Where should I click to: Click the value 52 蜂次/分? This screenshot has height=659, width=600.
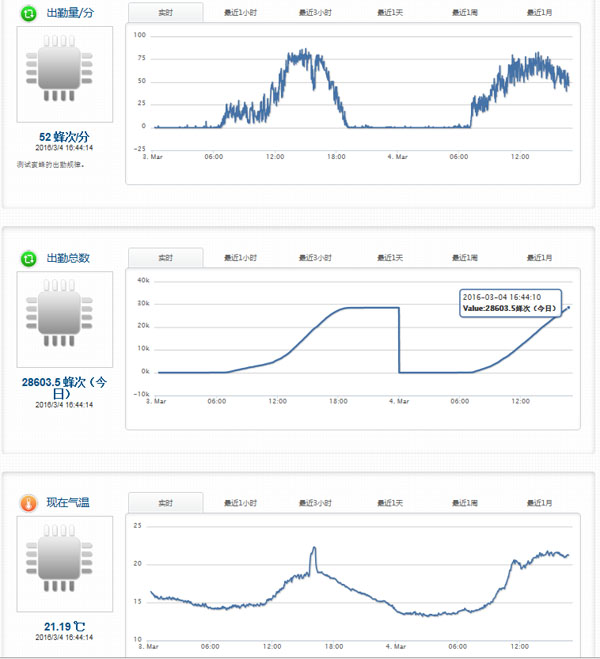[64, 137]
